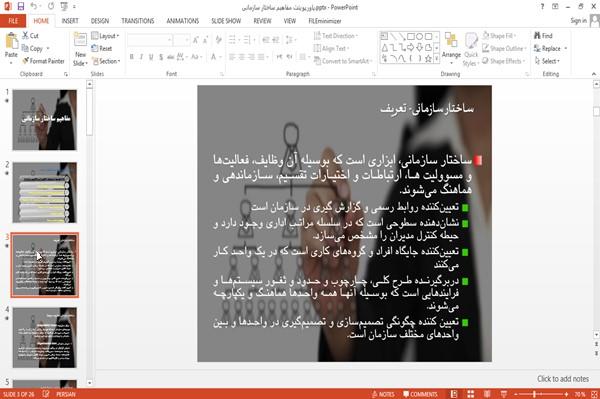This screenshot has height=399, width=600.
Task: Select the rectangle shape in shapes gallery
Action: pyautogui.click(x=411, y=37)
